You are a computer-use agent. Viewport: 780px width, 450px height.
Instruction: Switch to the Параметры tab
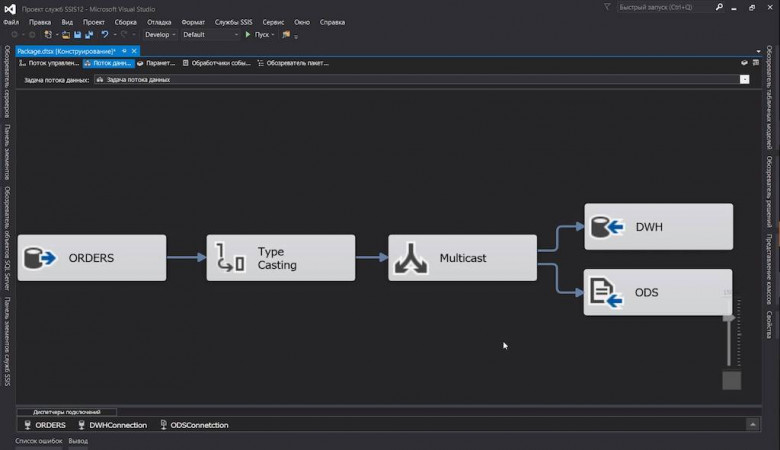(156, 63)
